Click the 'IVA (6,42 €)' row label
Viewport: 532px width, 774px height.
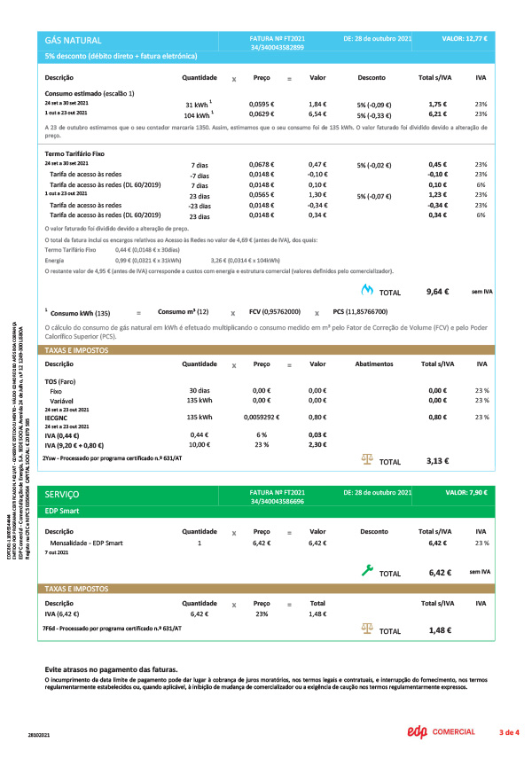62,614
